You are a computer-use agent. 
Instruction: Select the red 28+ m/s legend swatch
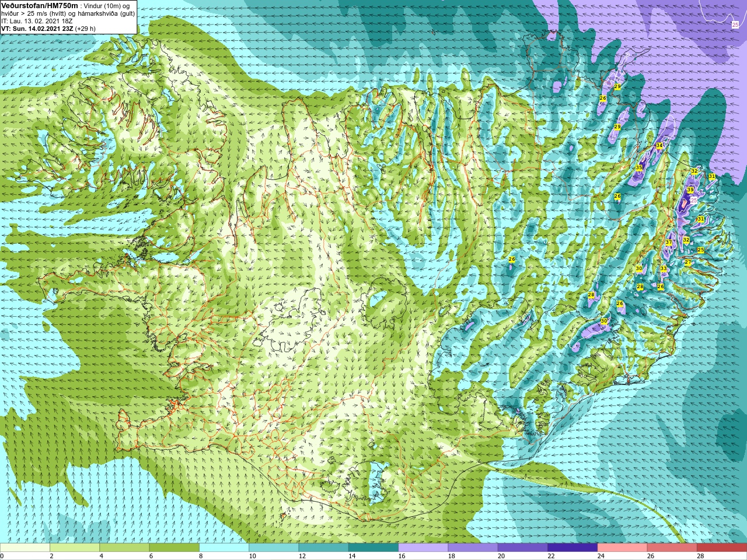[x=721, y=548]
